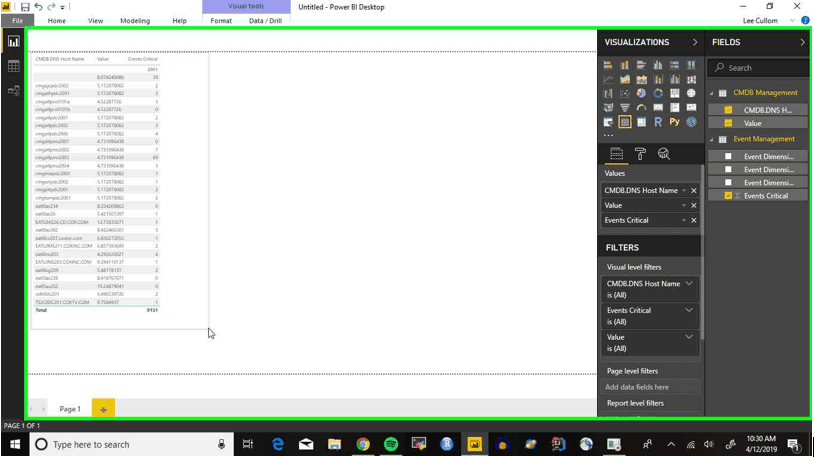This screenshot has height=457, width=814.
Task: Select the Funnel chart visualization
Action: tap(625, 107)
